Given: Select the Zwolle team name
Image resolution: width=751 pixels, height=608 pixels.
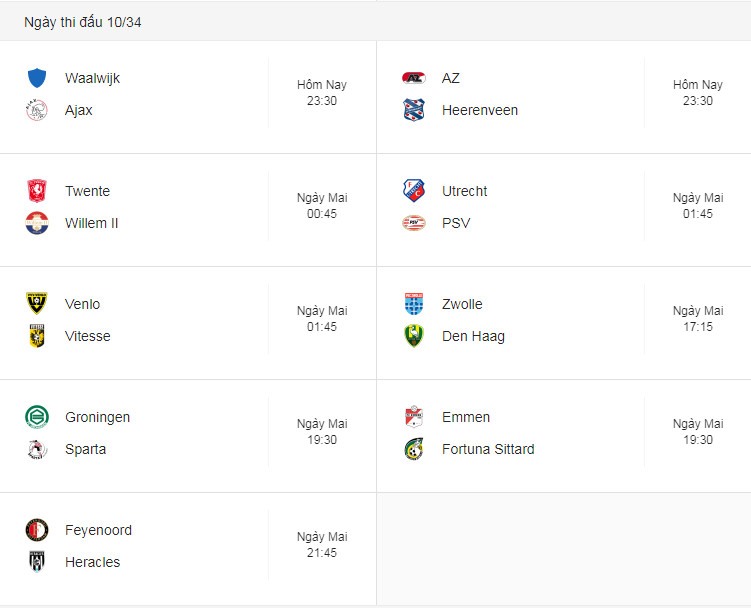Looking at the screenshot, I should pyautogui.click(x=462, y=304).
